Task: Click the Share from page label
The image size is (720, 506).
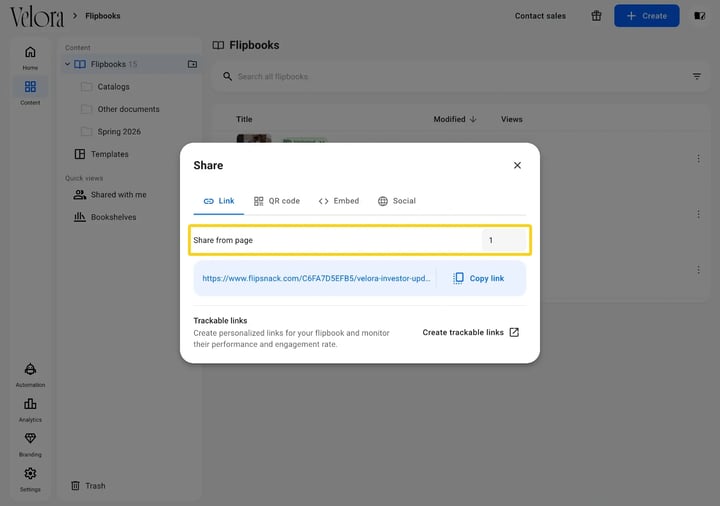Action: tap(223, 240)
